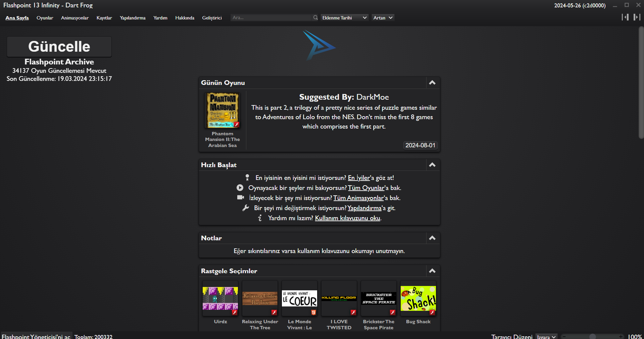Click the zoom-in plus icon in status bar
This screenshot has width=644, height=339.
(x=621, y=336)
